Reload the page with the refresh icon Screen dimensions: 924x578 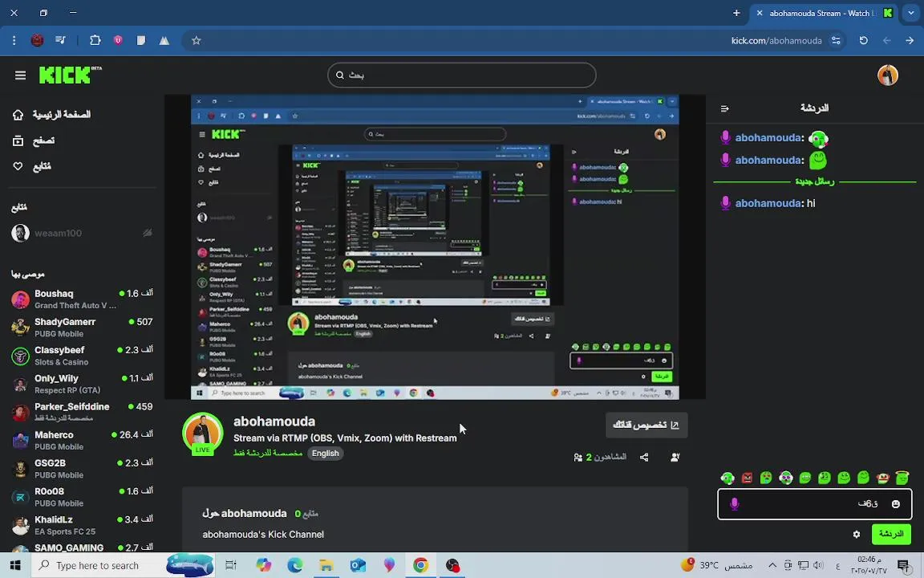863,41
